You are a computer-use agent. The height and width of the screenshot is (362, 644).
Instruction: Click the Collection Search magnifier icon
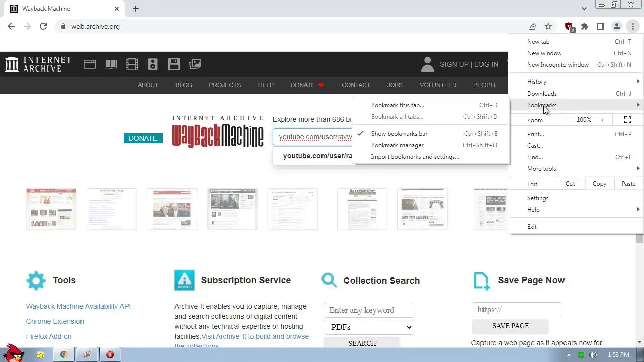click(329, 280)
